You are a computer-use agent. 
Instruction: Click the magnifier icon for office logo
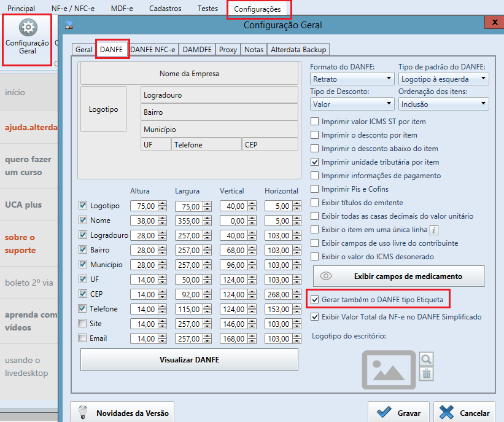point(426,359)
